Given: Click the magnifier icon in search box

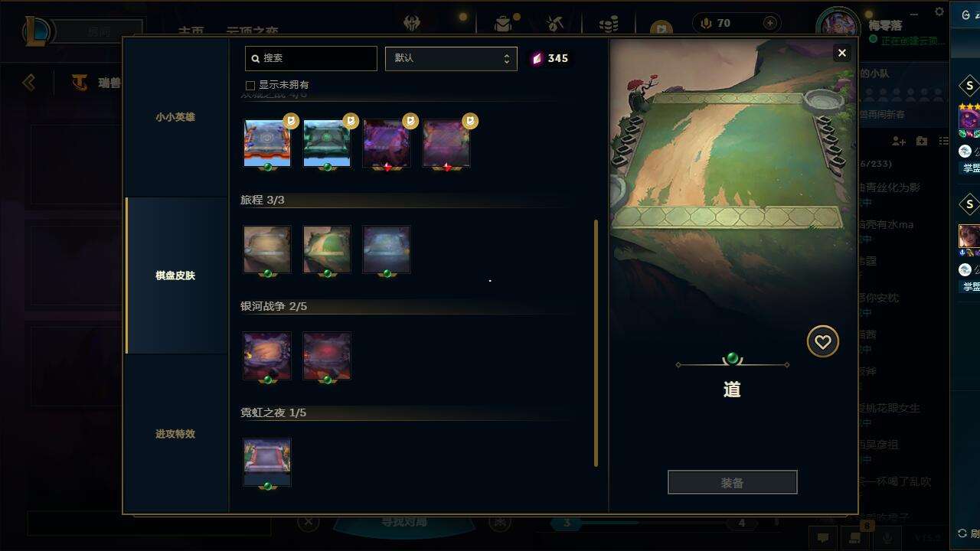Looking at the screenshot, I should coord(256,58).
